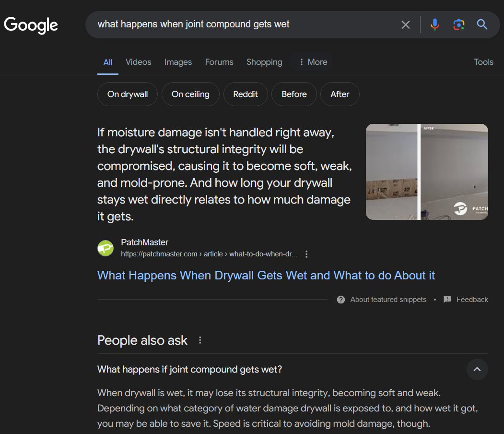
Task: Open the Forums tab
Action: pyautogui.click(x=219, y=62)
